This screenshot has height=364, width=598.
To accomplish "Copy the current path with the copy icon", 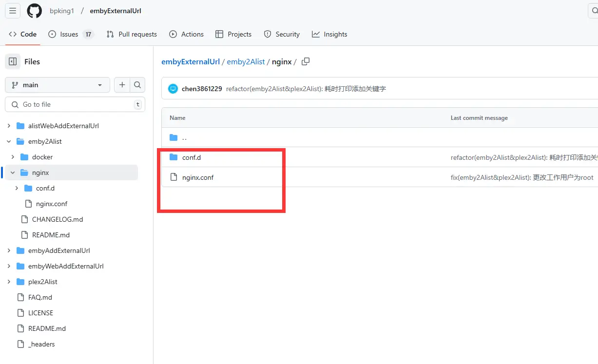I will pos(306,61).
